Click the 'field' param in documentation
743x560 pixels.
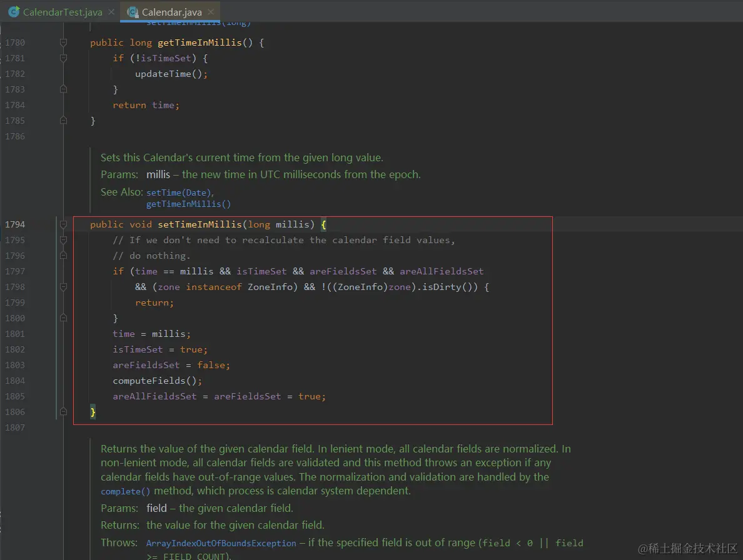click(156, 508)
